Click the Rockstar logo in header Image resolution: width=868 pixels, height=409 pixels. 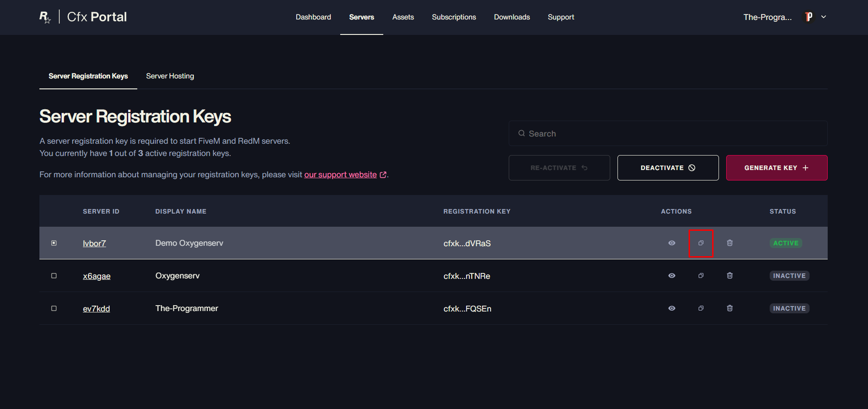(45, 17)
